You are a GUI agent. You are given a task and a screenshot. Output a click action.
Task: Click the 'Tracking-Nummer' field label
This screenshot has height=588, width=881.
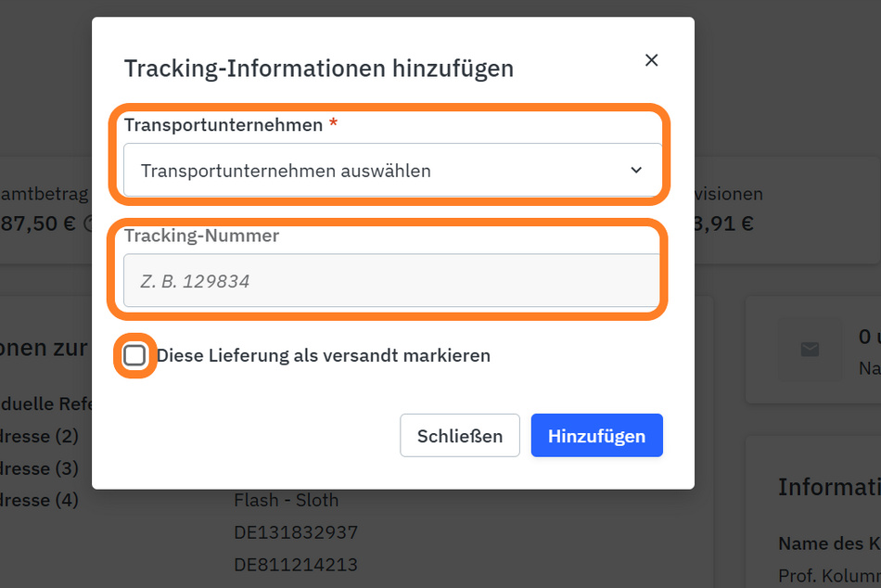tap(201, 236)
